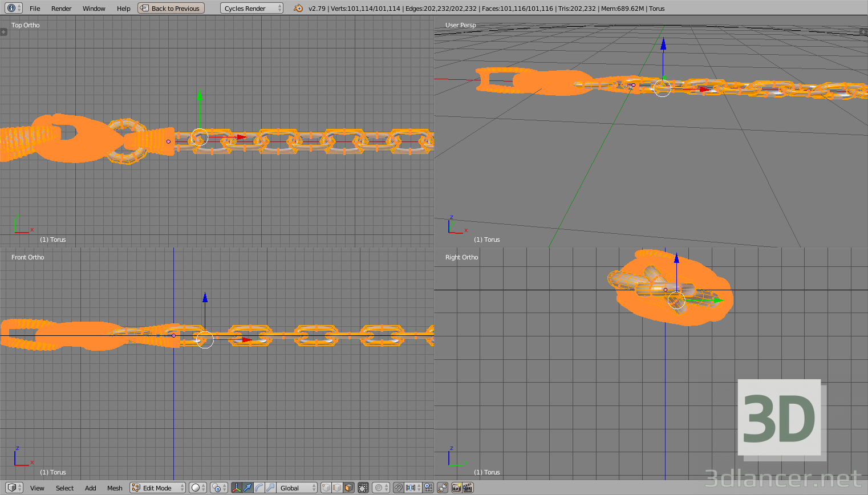Click the render animation clapperboard icon
Screen dimensions: 868x495
[x=468, y=488]
